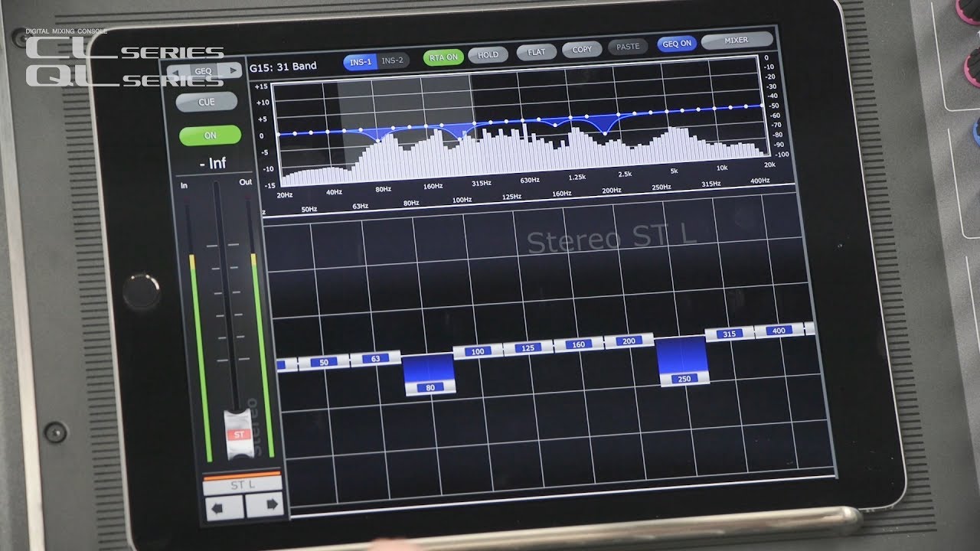Select the INS-2 tab

(x=394, y=60)
